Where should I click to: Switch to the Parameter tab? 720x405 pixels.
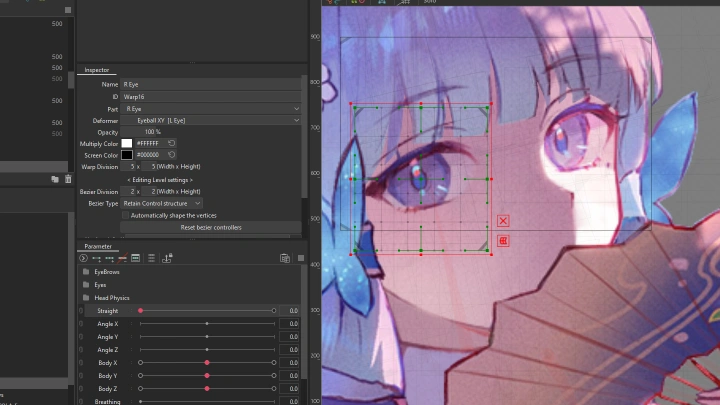pos(98,246)
